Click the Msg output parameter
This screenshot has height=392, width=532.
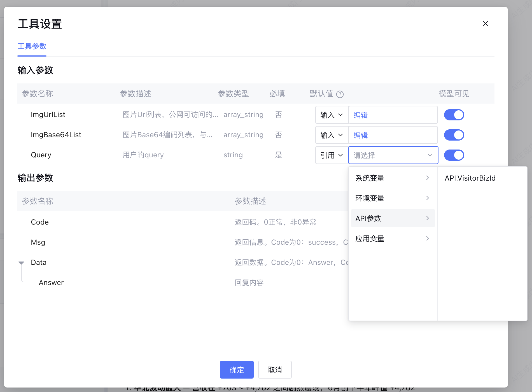tap(38, 242)
